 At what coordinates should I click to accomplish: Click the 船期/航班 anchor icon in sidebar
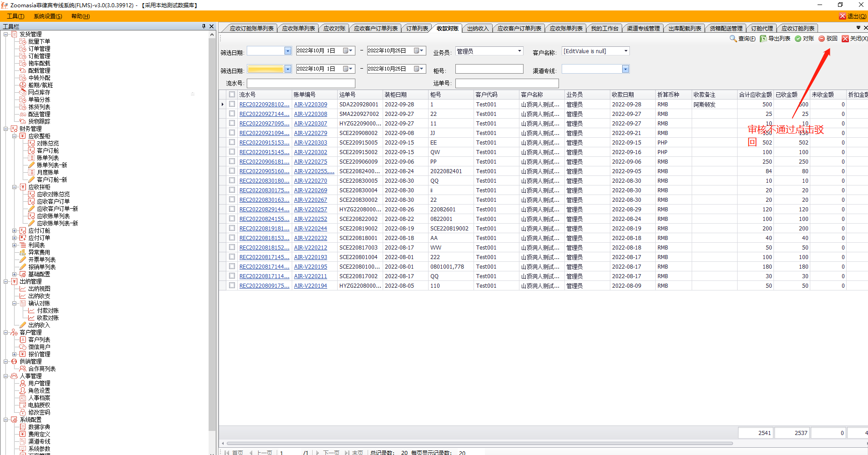23,85
